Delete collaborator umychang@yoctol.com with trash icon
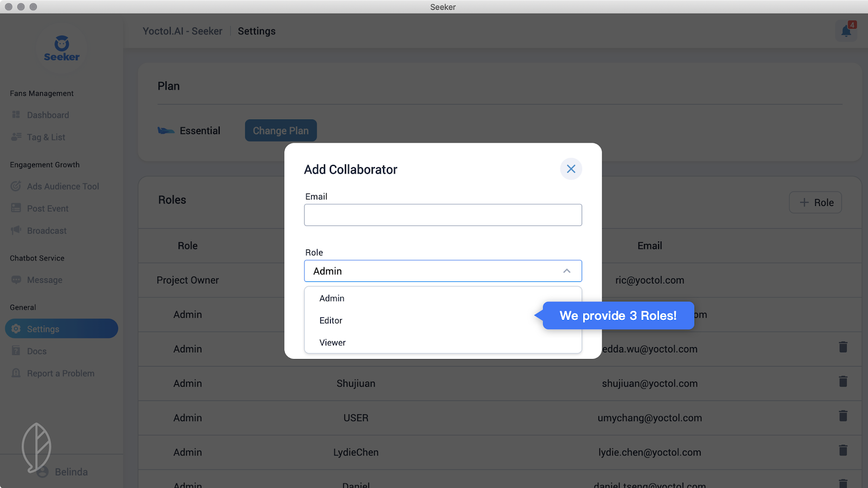This screenshot has width=868, height=488. point(843,416)
